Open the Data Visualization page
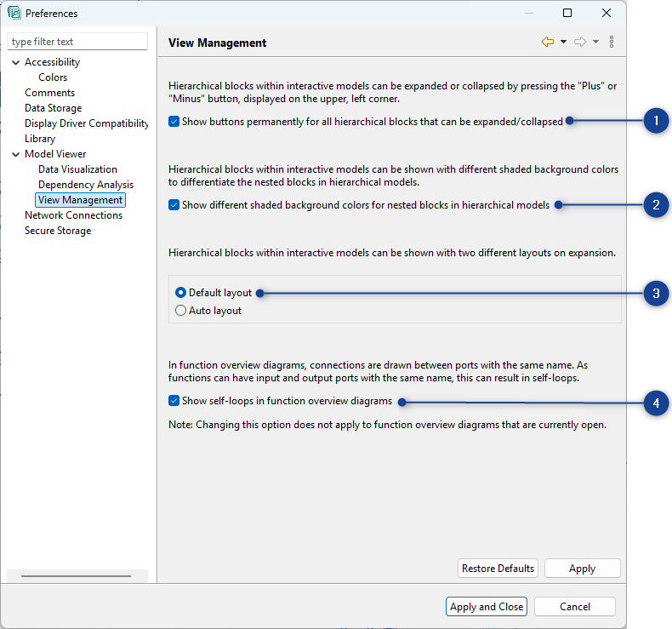The width and height of the screenshot is (672, 629). [77, 169]
